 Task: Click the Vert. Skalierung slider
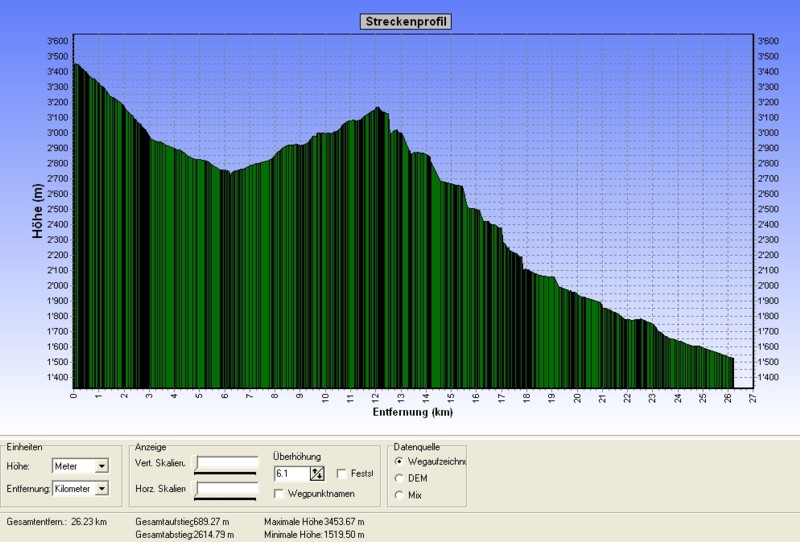click(x=226, y=463)
